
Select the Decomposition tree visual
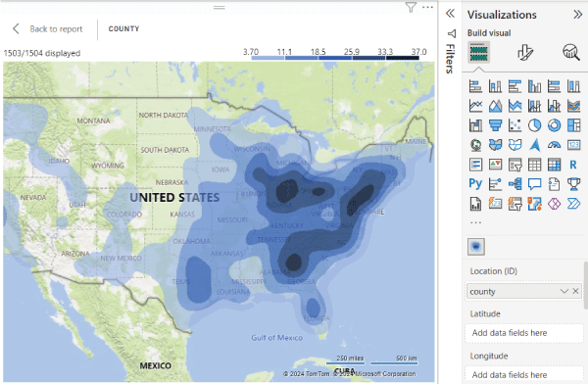tap(514, 184)
